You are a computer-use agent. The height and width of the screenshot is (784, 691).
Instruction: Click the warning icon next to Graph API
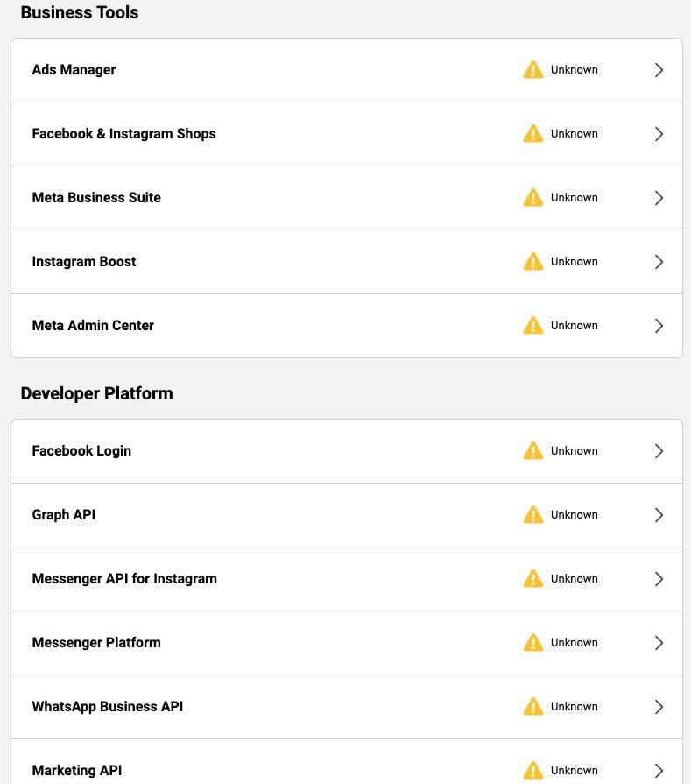tap(533, 514)
